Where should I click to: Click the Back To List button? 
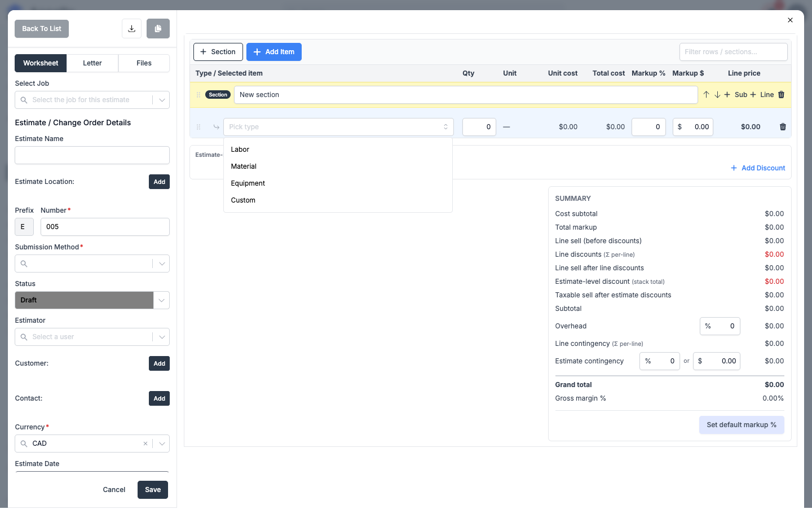pyautogui.click(x=42, y=29)
